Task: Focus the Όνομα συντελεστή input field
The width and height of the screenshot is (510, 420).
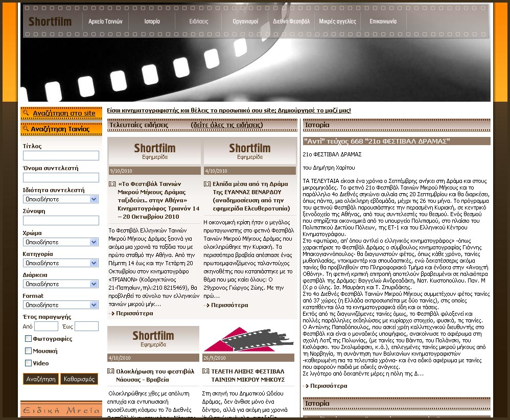Action: (x=61, y=178)
